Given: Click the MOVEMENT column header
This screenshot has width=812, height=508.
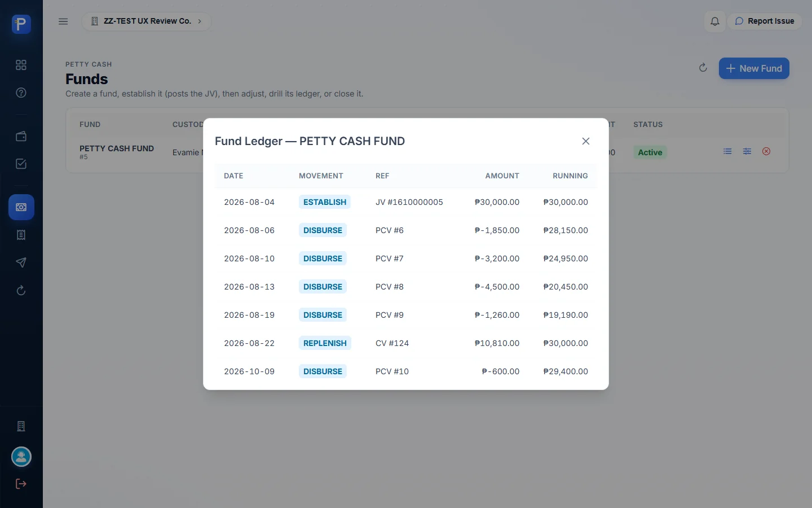Looking at the screenshot, I should pyautogui.click(x=321, y=176).
